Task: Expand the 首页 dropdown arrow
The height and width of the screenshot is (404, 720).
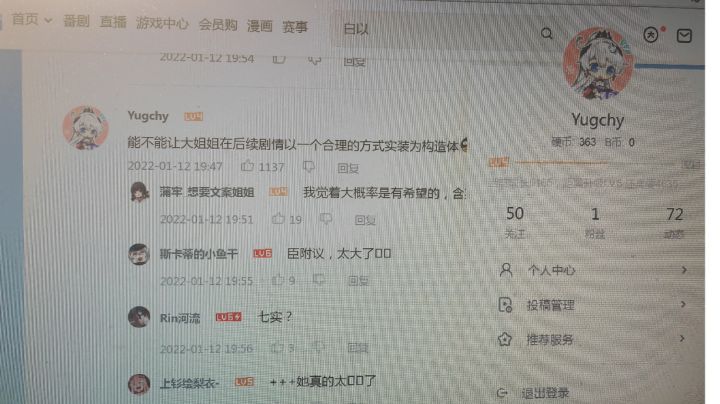Action: 48,21
